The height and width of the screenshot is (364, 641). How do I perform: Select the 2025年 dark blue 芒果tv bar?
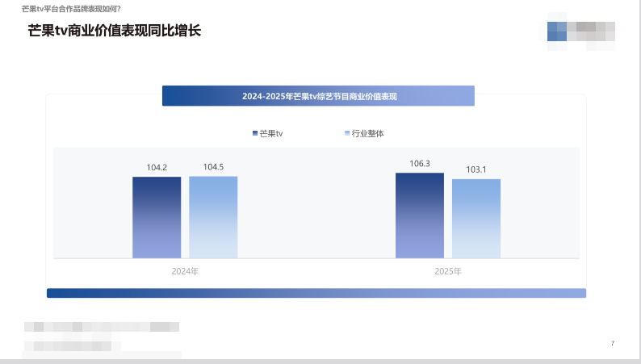(x=420, y=215)
